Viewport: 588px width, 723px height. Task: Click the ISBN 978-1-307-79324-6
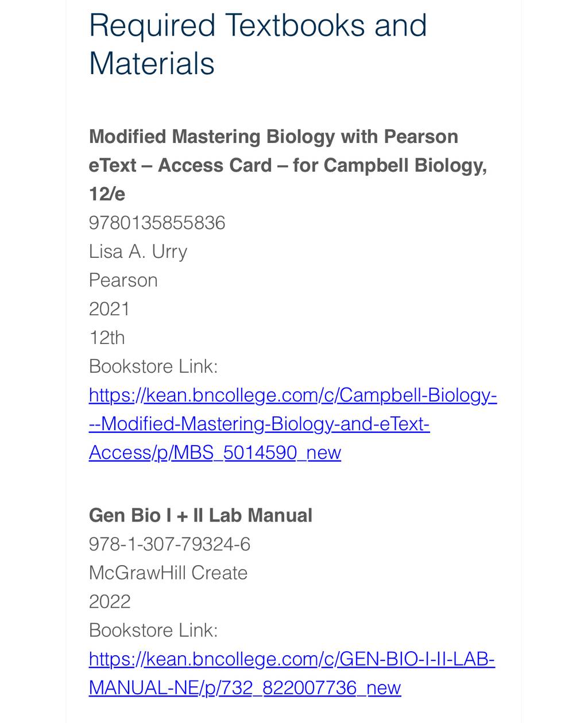pos(169,544)
